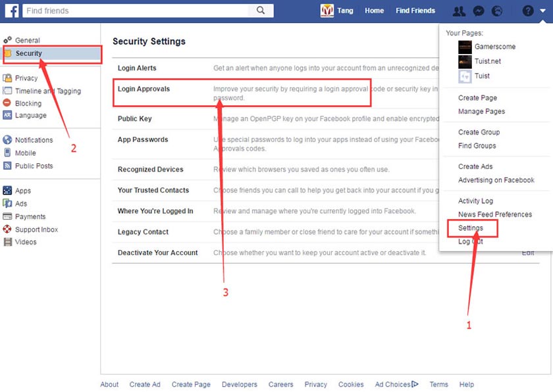This screenshot has height=392, width=553.
Task: Click the Create Page footer link
Action: coord(191,384)
